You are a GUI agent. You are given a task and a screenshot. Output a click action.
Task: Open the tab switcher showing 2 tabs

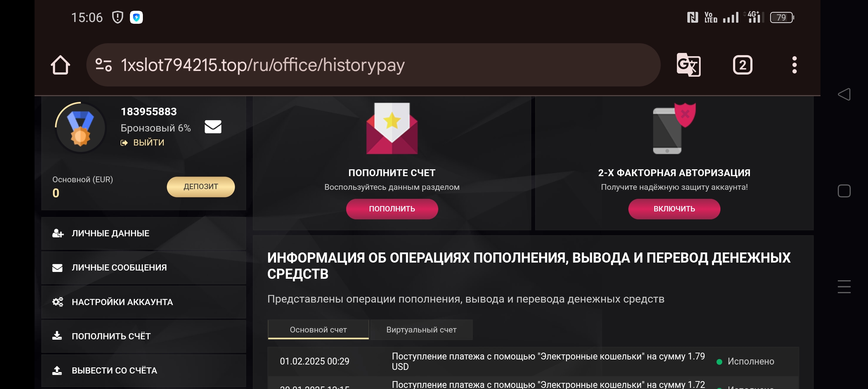[x=742, y=65]
